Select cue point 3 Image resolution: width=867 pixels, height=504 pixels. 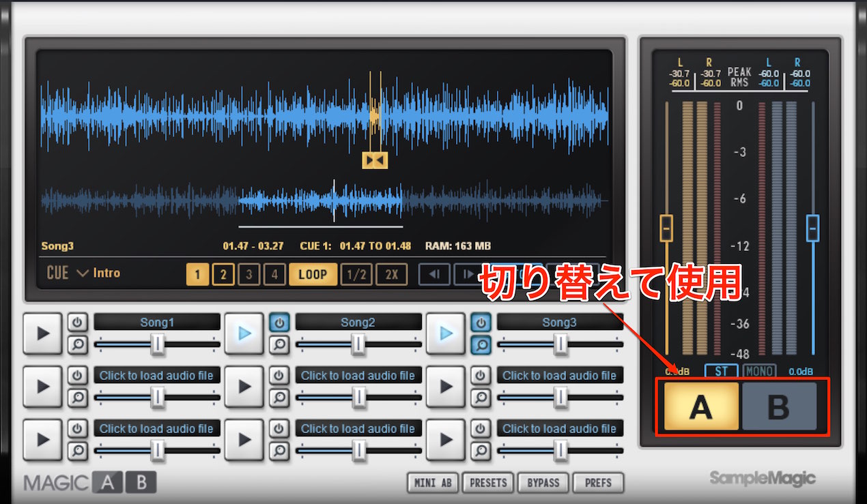tap(249, 275)
